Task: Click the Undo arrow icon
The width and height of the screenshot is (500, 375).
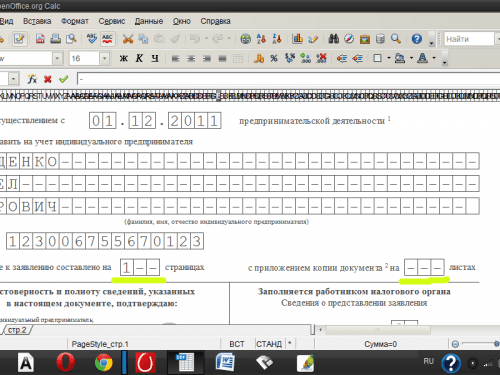Action: coord(195,39)
